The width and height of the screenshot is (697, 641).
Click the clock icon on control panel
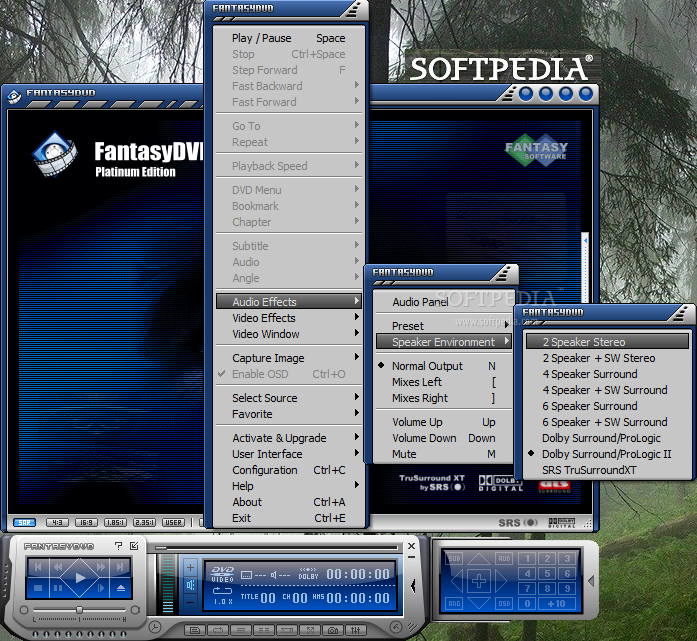155,627
